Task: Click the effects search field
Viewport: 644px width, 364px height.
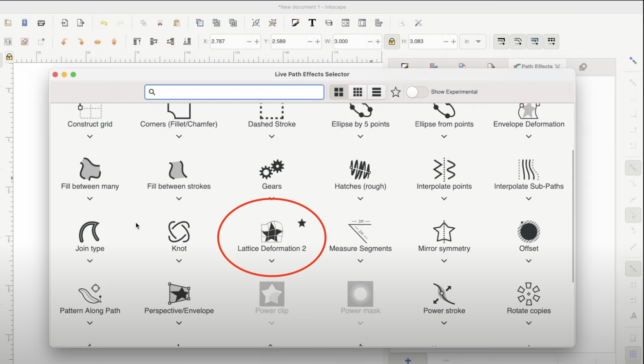Action: tap(234, 92)
